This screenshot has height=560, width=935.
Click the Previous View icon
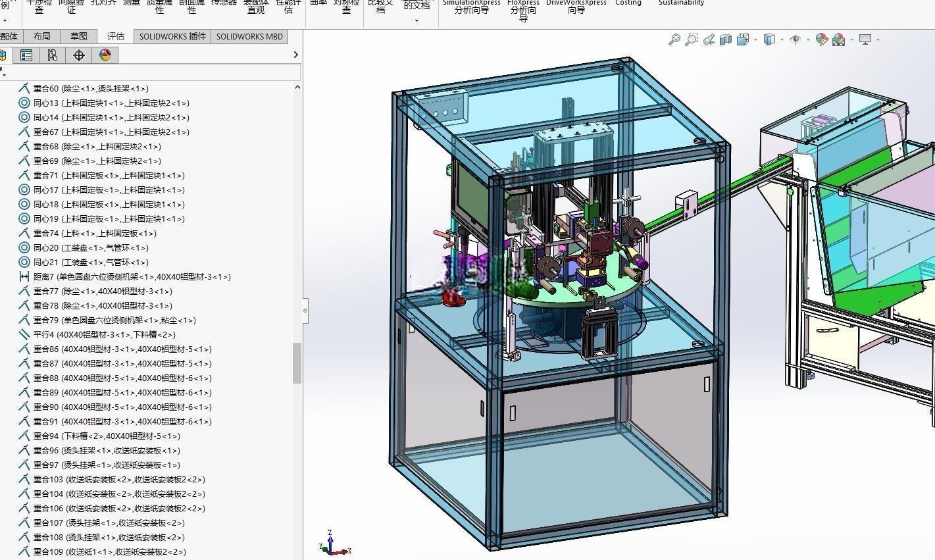pyautogui.click(x=708, y=39)
